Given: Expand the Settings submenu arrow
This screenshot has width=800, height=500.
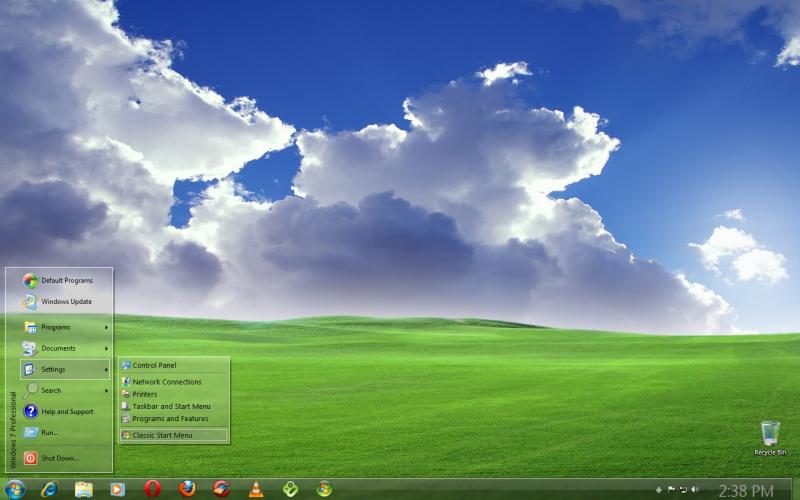Looking at the screenshot, I should point(106,369).
